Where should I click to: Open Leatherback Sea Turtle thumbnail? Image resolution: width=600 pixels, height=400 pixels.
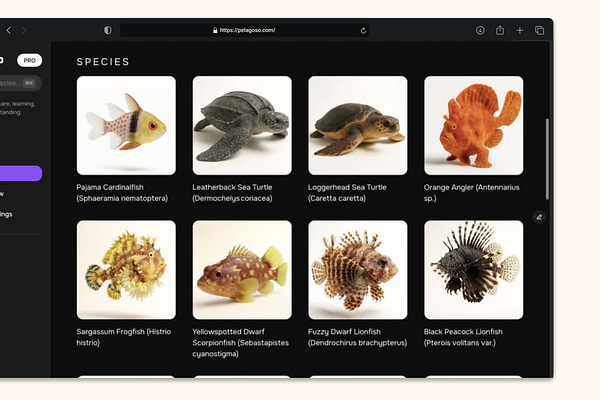[x=242, y=126]
